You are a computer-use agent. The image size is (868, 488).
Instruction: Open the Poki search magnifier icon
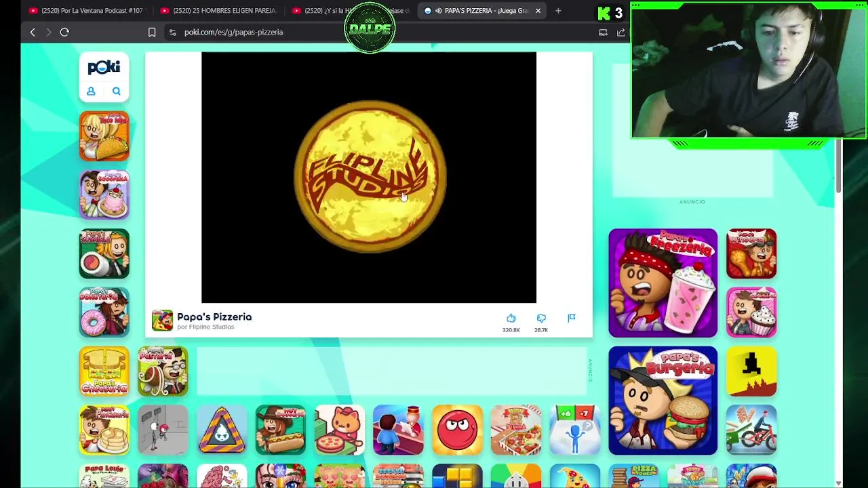(117, 91)
